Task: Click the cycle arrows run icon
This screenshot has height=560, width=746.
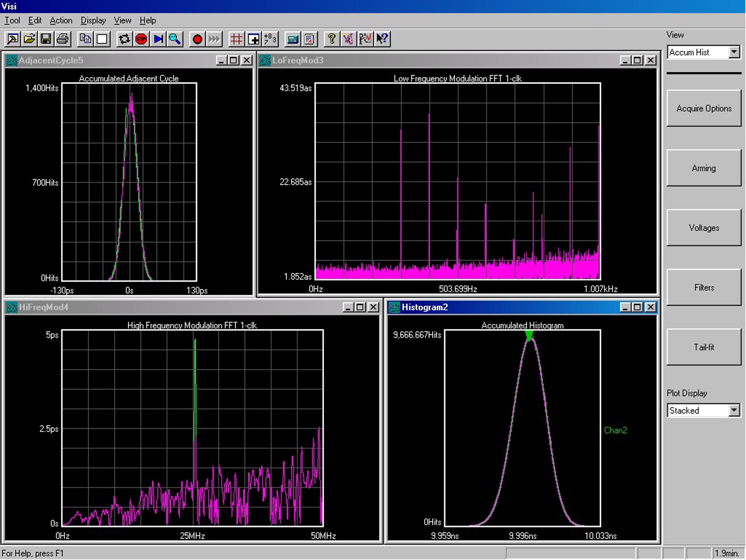Action: 124,39
